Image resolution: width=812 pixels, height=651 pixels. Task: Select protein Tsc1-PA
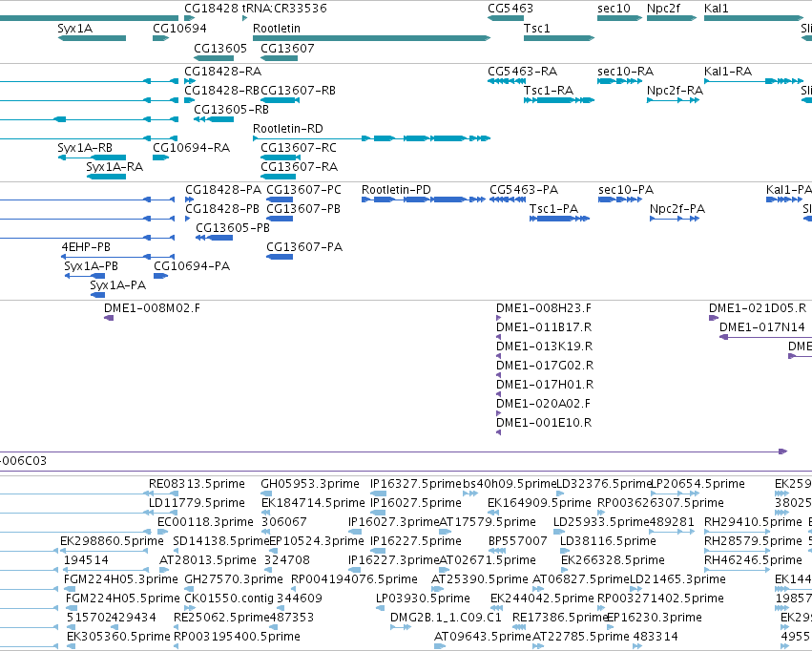pyautogui.click(x=553, y=209)
